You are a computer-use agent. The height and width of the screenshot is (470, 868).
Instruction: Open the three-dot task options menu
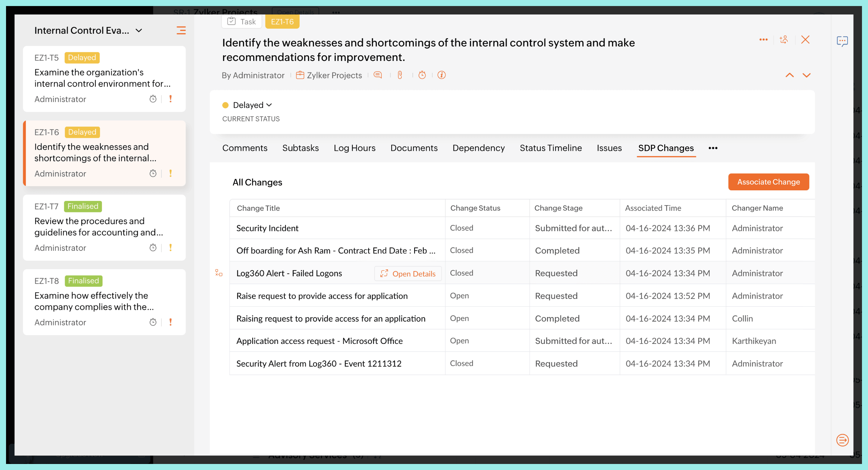click(x=763, y=40)
